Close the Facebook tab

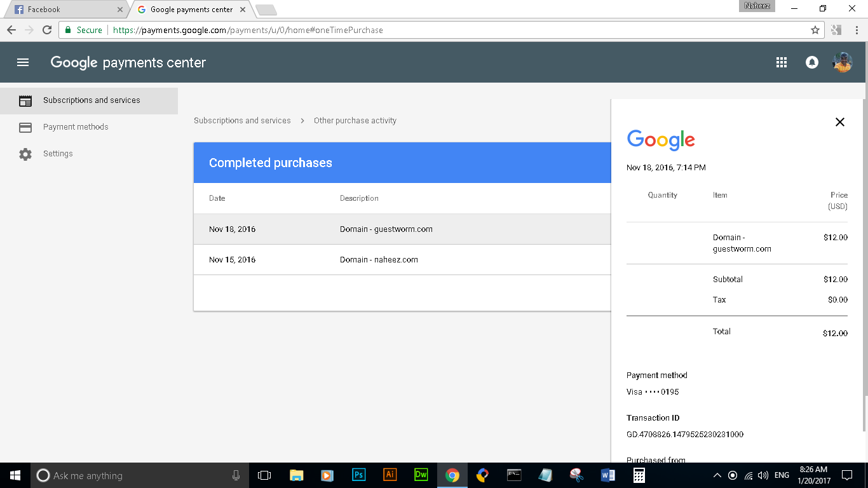coord(120,10)
